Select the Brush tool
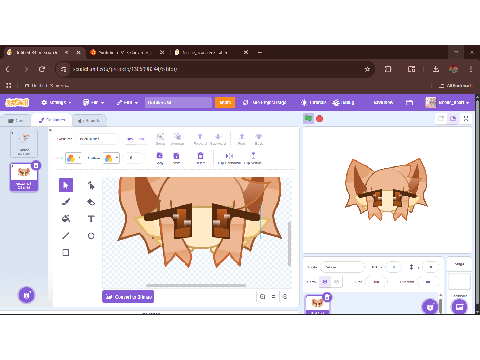 pyautogui.click(x=66, y=202)
